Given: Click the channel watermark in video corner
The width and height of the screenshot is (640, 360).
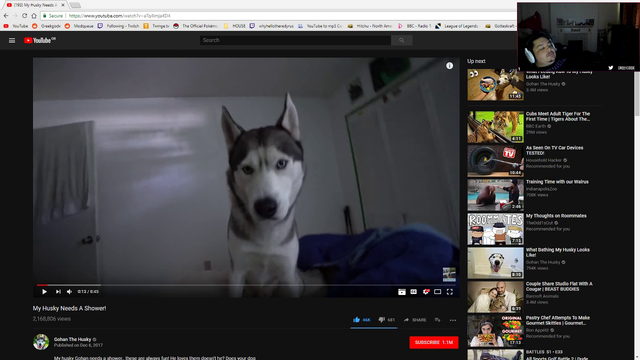Looking at the screenshot, I should point(449,274).
